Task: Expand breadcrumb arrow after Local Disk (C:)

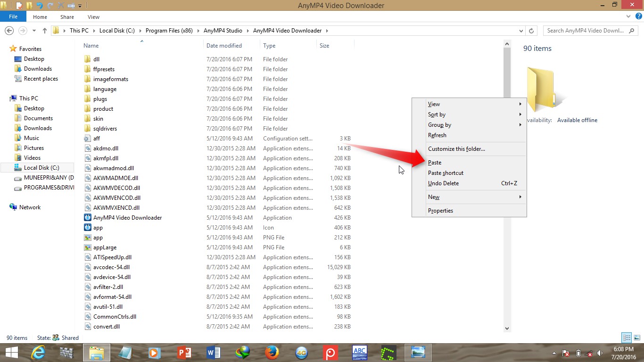Action: tap(140, 31)
